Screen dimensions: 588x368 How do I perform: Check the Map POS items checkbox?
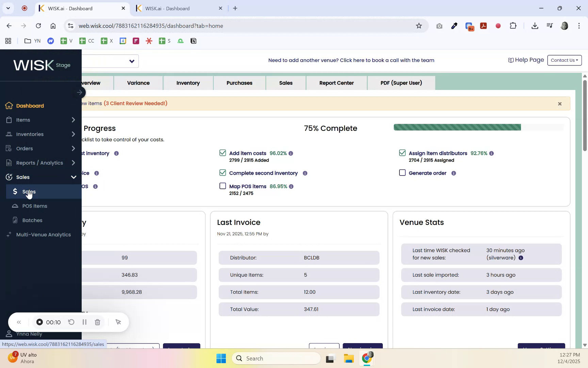(223, 186)
